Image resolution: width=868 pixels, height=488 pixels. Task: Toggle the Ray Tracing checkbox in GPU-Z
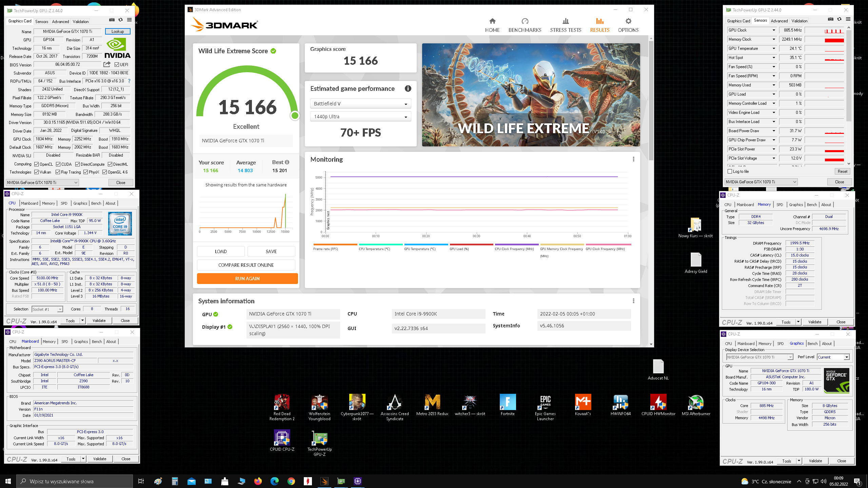click(x=58, y=172)
